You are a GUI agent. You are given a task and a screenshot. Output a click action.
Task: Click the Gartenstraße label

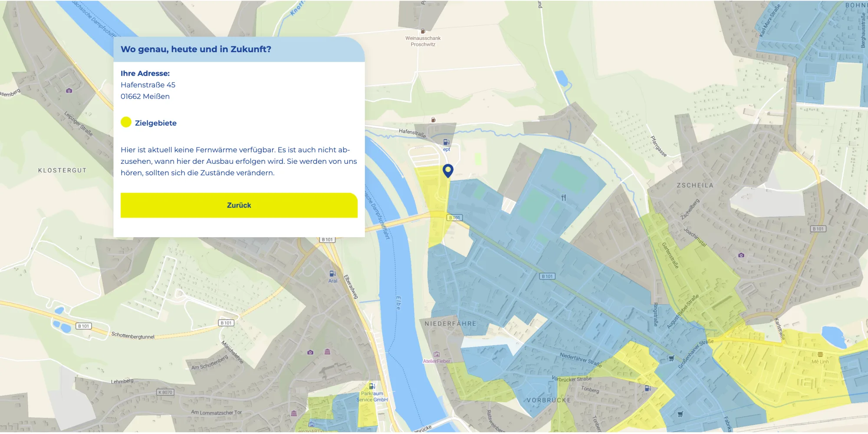(670, 255)
